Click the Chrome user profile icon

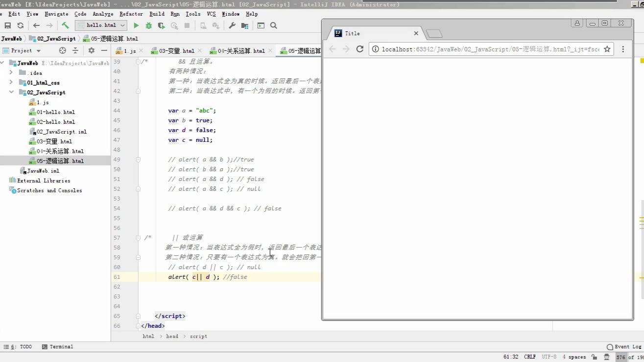pyautogui.click(x=577, y=23)
